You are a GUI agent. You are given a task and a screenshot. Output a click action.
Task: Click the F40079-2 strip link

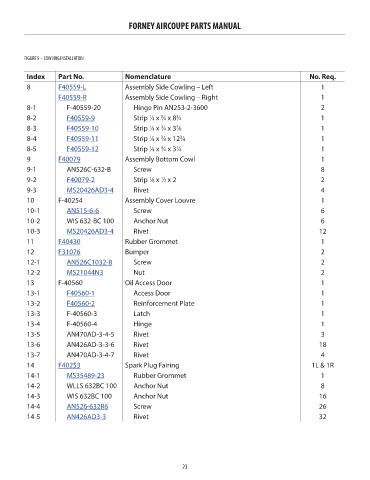[81, 180]
